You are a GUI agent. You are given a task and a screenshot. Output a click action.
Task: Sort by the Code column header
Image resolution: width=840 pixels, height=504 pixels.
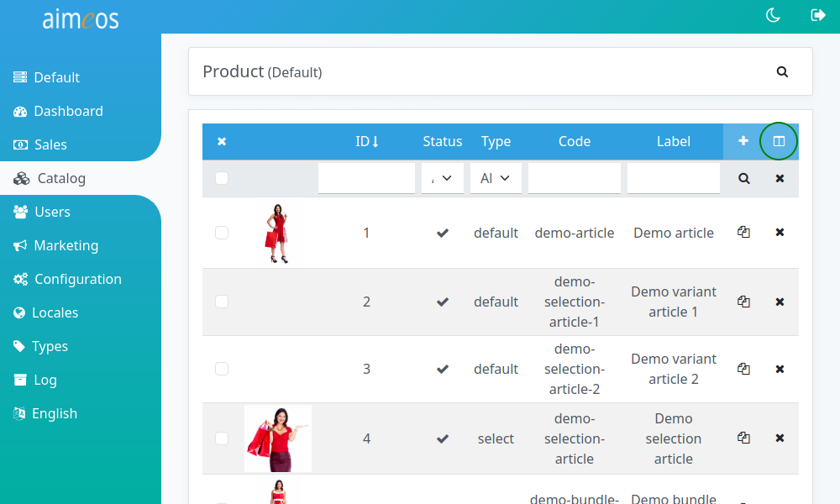pos(575,141)
